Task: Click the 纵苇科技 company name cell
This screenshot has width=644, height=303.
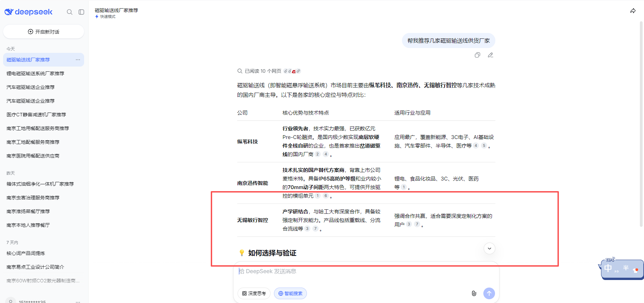Action: pos(248,141)
